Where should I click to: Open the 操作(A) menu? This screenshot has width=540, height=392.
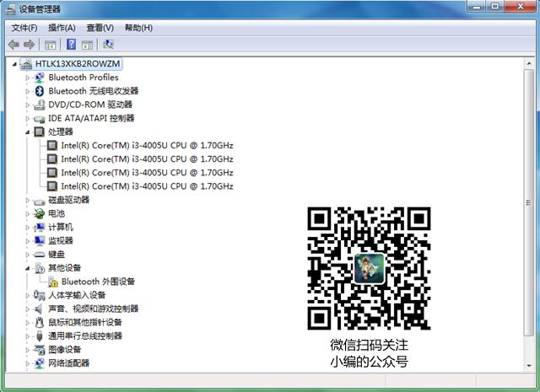62,28
